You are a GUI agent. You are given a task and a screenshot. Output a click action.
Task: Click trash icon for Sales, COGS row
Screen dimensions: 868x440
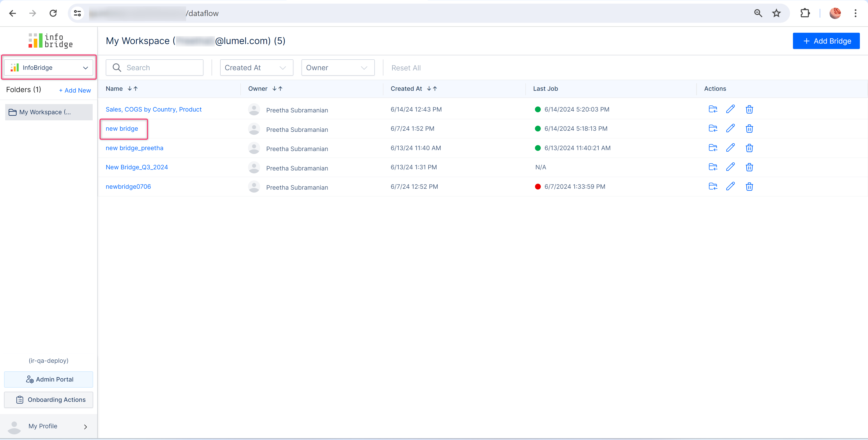tap(749, 109)
